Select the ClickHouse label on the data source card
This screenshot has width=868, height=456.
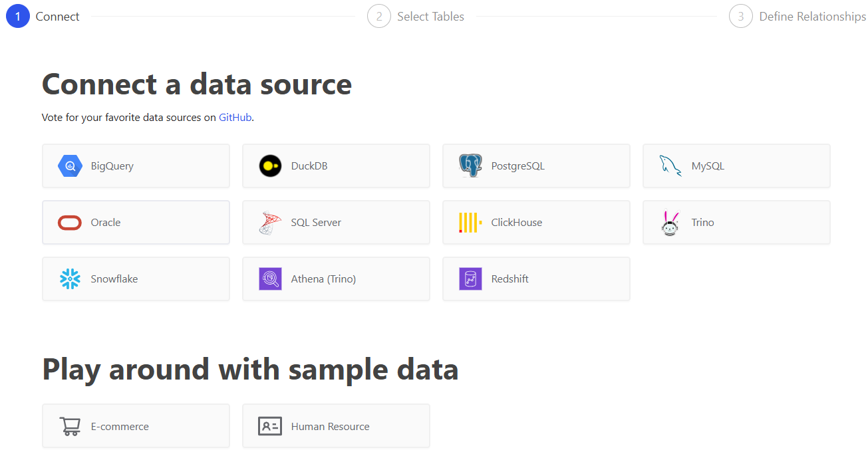(517, 223)
